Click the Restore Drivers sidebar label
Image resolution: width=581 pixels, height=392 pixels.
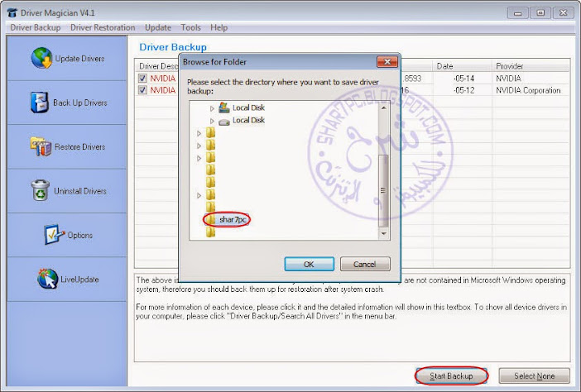pyautogui.click(x=79, y=146)
